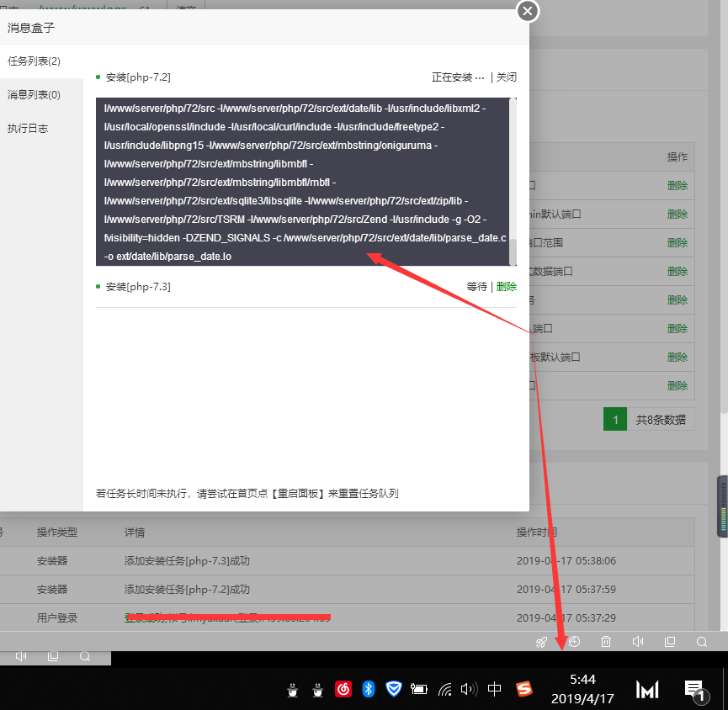Click the rocket icon in the bottom toolbar
Screen dimensions: 728x710
(542, 642)
